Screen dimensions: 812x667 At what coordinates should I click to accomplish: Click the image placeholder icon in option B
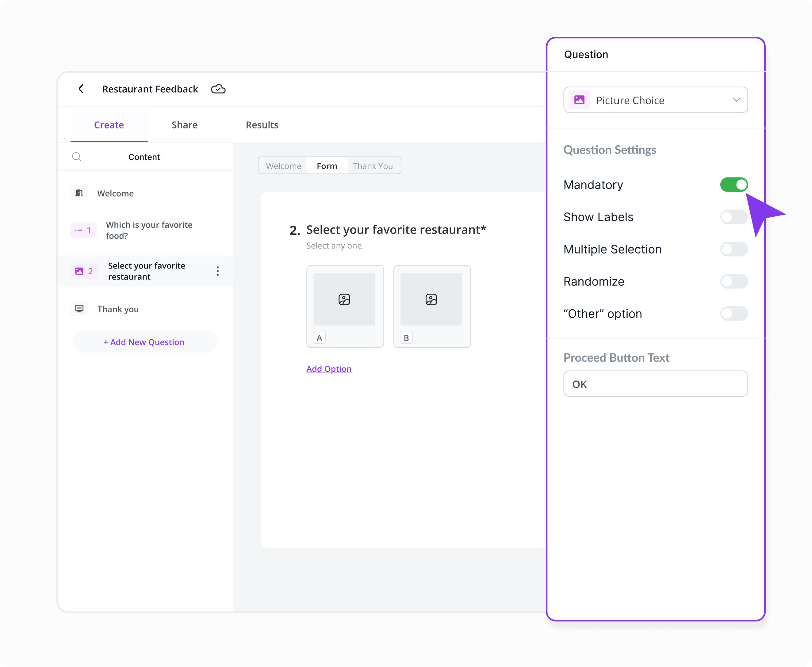431,299
